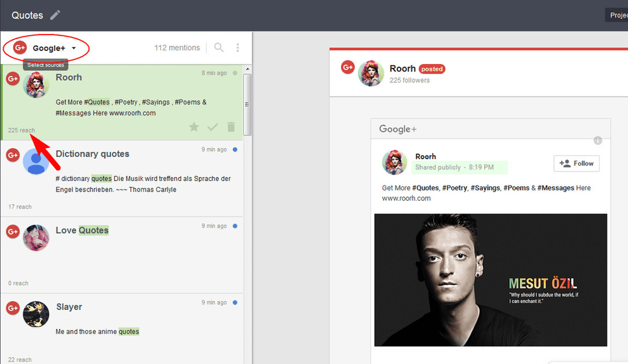Select the Love Quotes mention title
This screenshot has width=628, height=364.
[82, 230]
